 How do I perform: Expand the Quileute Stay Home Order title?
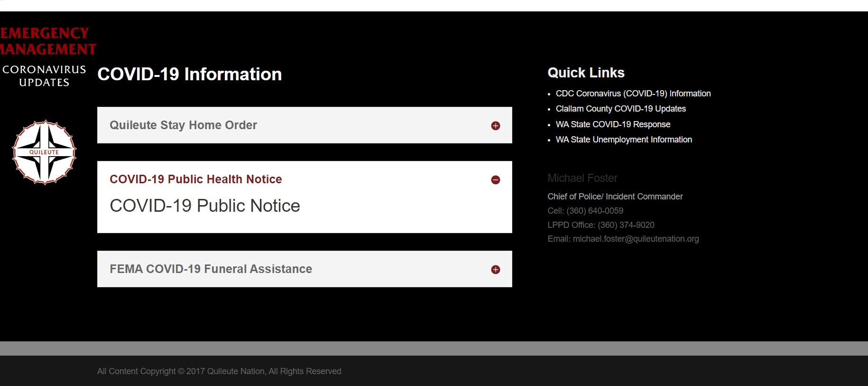pos(183,125)
